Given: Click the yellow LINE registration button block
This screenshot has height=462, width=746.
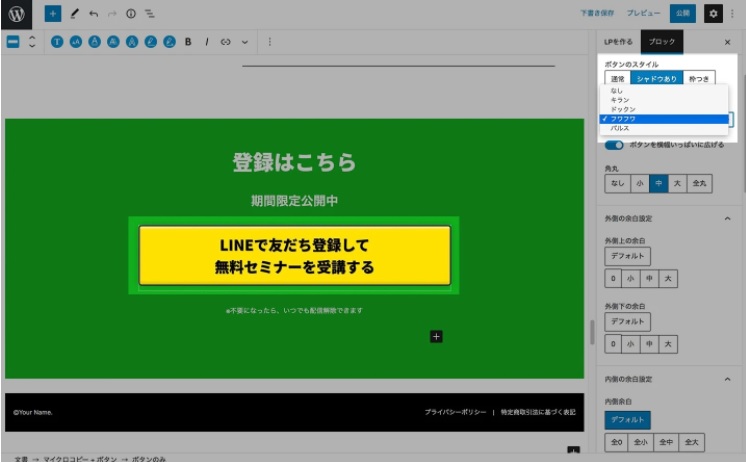Looking at the screenshot, I should (x=294, y=256).
